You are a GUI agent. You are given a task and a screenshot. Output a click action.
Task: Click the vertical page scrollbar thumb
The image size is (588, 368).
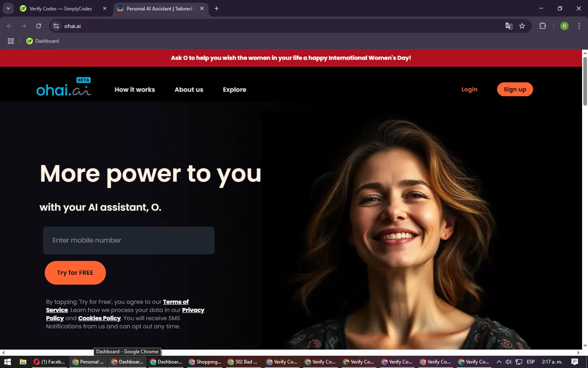[585, 81]
